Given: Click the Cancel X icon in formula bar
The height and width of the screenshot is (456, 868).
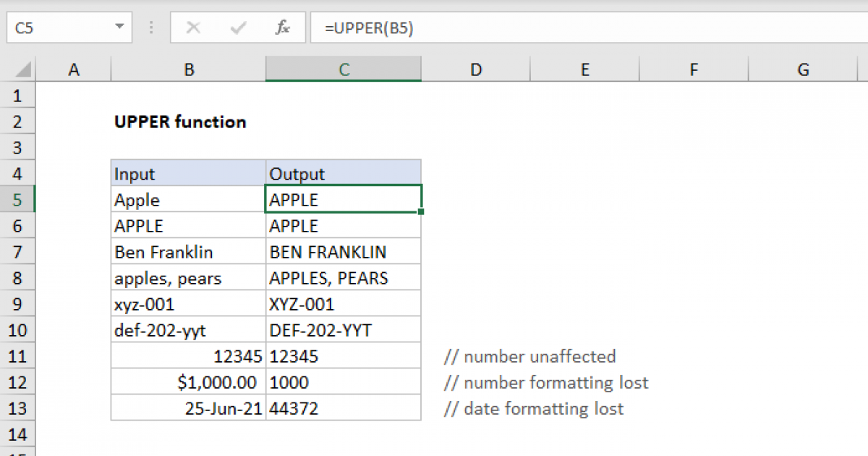Looking at the screenshot, I should pyautogui.click(x=193, y=28).
